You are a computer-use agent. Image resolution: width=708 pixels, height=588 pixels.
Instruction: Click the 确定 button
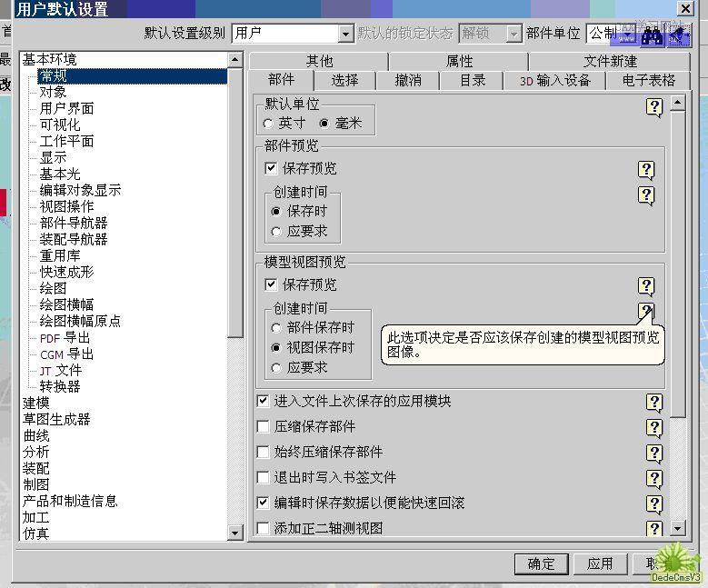coord(541,563)
